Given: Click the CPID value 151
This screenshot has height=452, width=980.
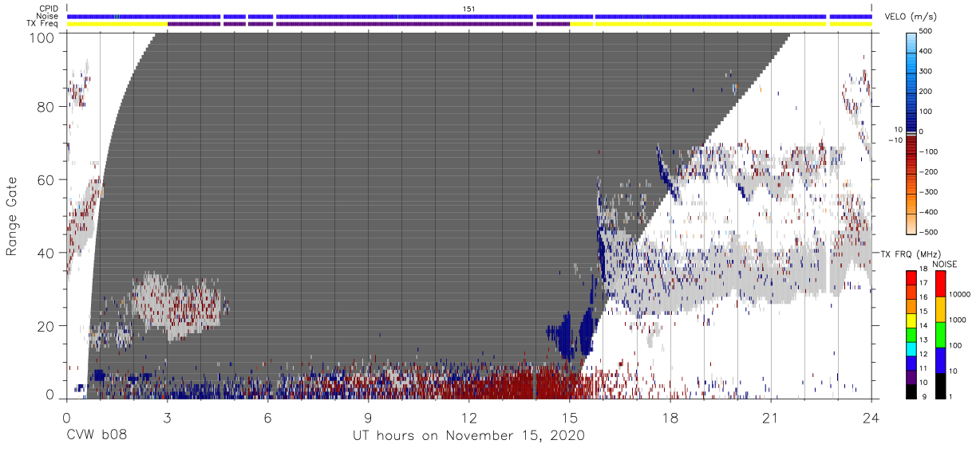Looking at the screenshot, I should (468, 9).
